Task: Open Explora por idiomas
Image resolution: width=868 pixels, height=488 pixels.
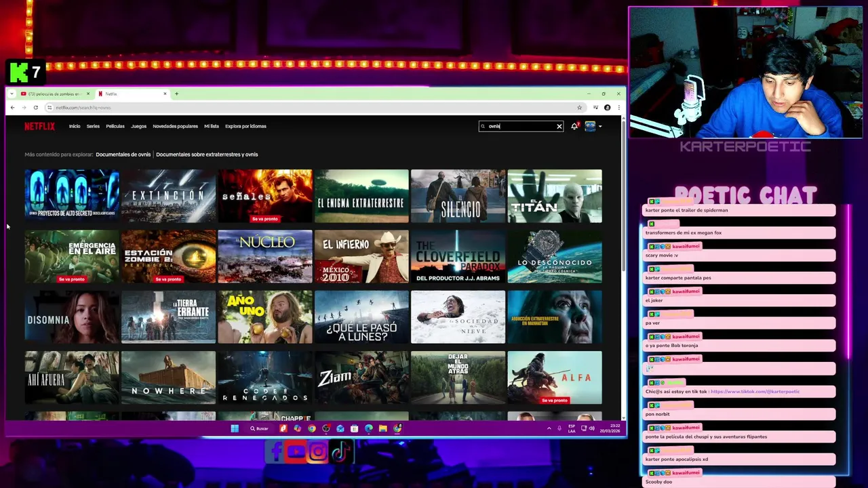Action: coord(245,126)
